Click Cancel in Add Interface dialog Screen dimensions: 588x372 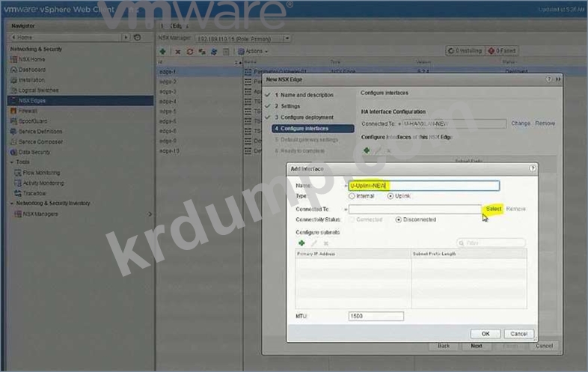pyautogui.click(x=518, y=334)
